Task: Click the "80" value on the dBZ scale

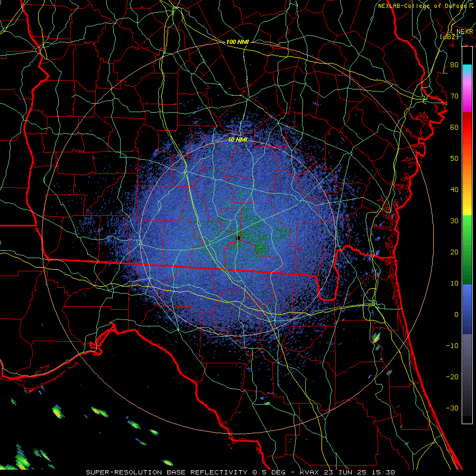Action: click(x=454, y=65)
